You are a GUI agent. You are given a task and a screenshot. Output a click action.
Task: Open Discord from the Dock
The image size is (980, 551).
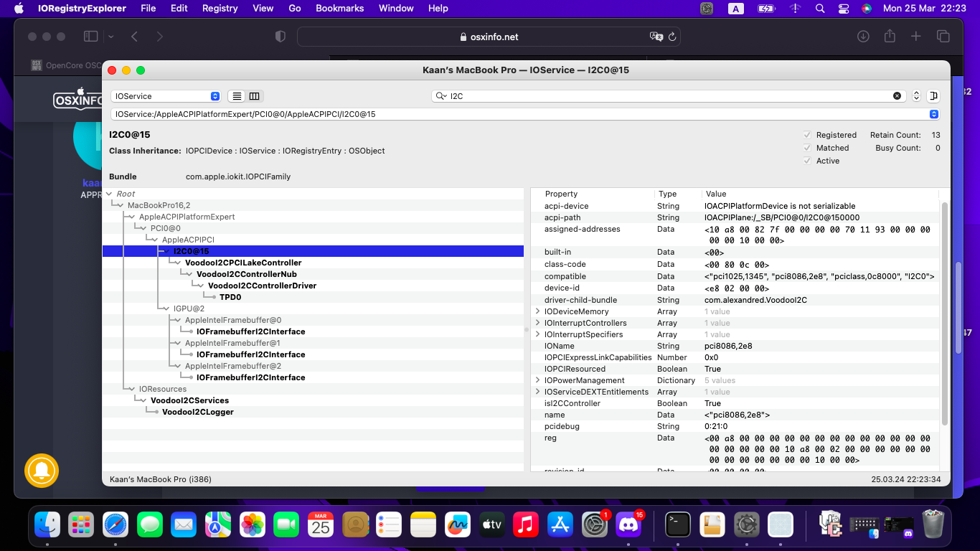629,525
